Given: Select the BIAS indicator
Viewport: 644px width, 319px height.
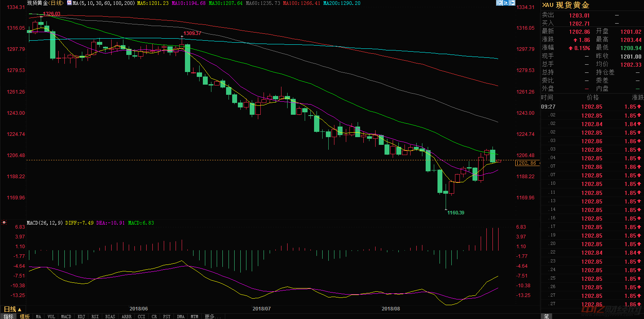Looking at the screenshot, I should (x=110, y=317).
